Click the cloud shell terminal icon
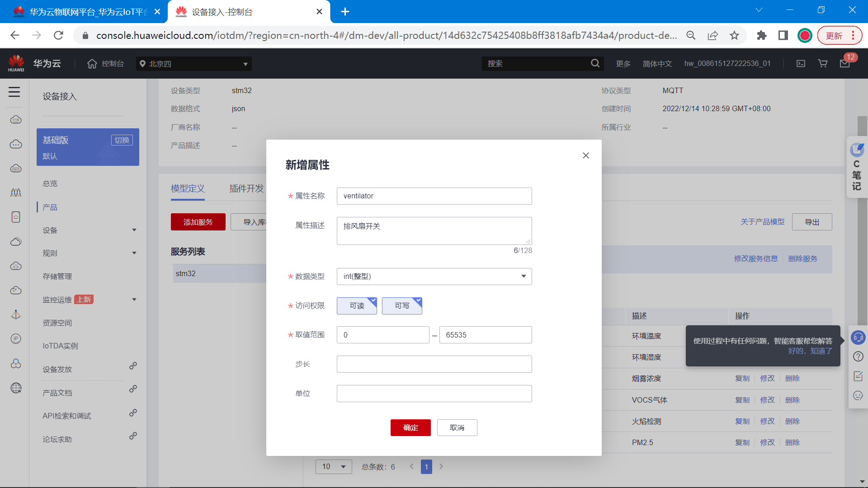Viewport: 868px width, 488px height. (801, 64)
